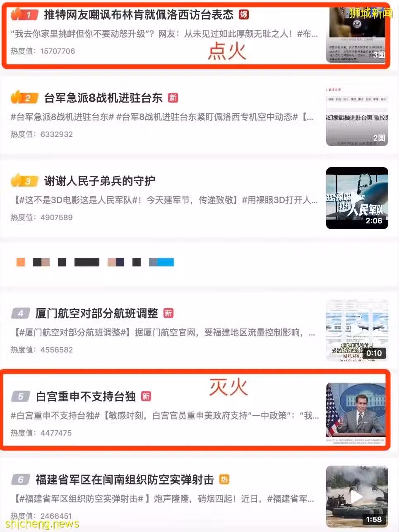Open the White House press briefing thumbnail
Screen dimensions: 399x532
click(356, 414)
